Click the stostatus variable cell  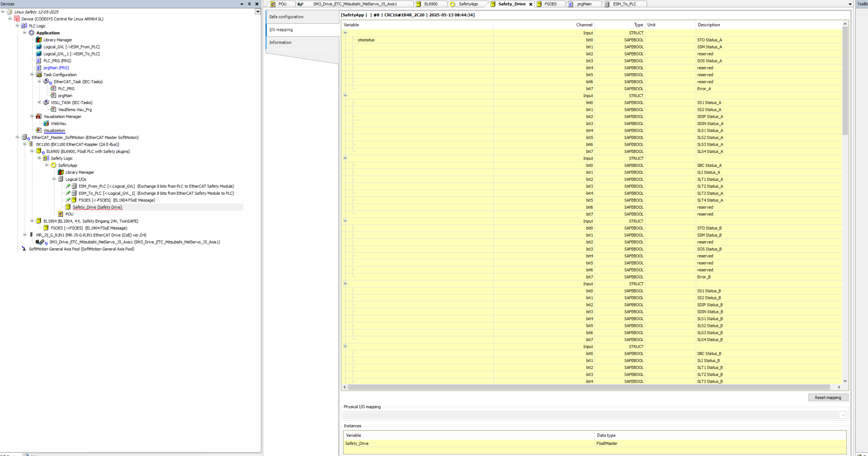[x=366, y=40]
